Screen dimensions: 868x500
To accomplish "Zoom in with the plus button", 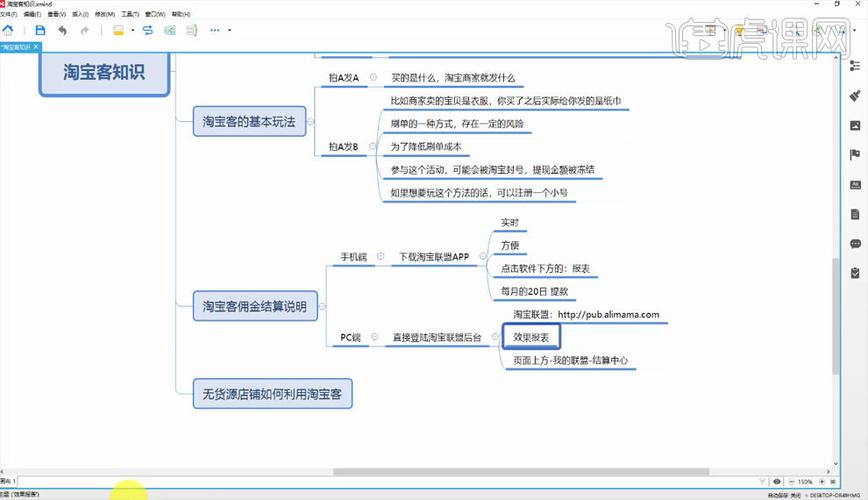I will 822,482.
